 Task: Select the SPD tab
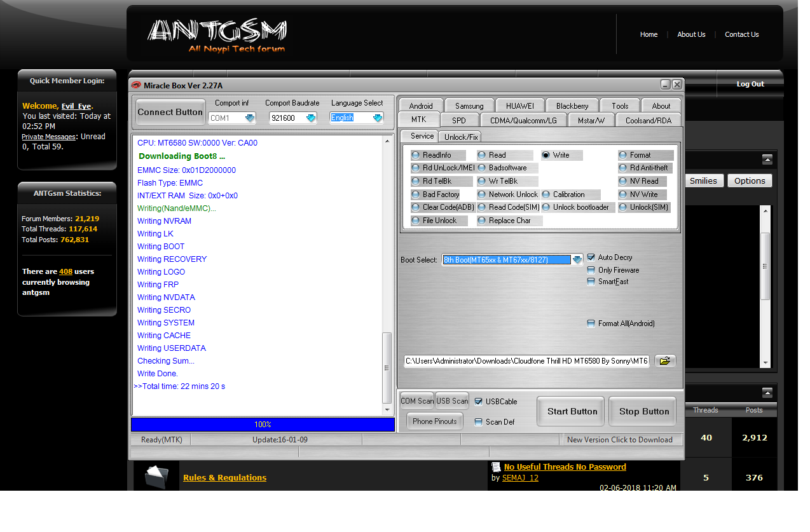[x=459, y=119]
